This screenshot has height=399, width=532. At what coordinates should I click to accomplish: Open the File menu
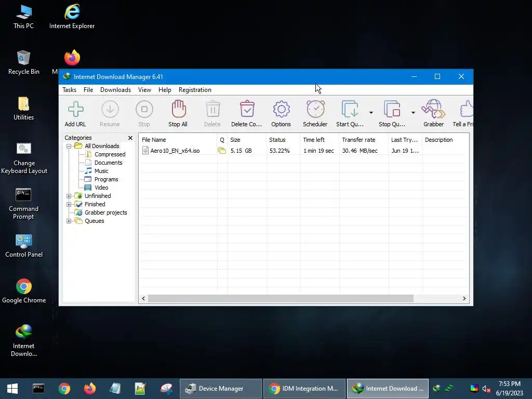click(88, 90)
